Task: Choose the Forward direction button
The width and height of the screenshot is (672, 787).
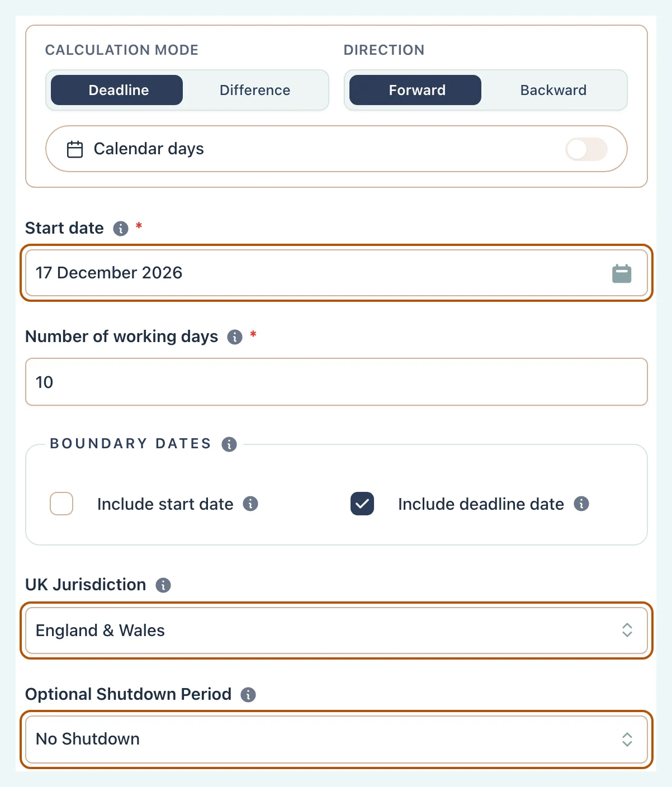Action: (x=415, y=90)
